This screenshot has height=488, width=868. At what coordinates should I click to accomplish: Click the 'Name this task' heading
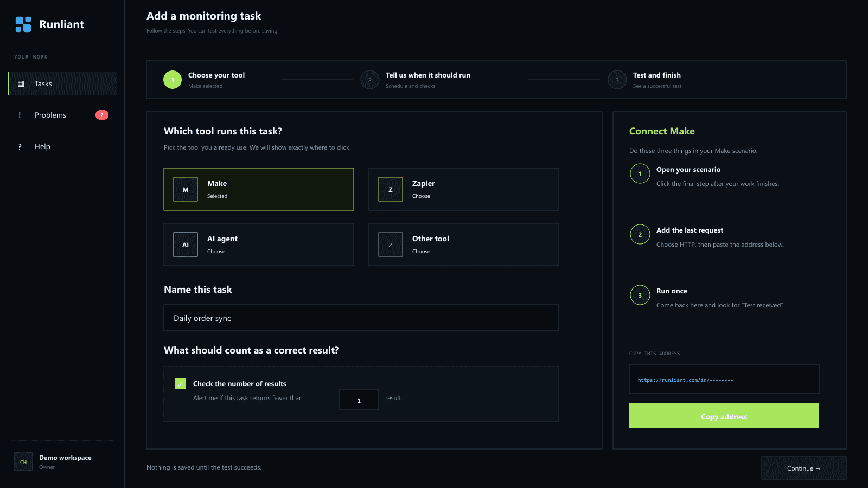[x=198, y=290]
